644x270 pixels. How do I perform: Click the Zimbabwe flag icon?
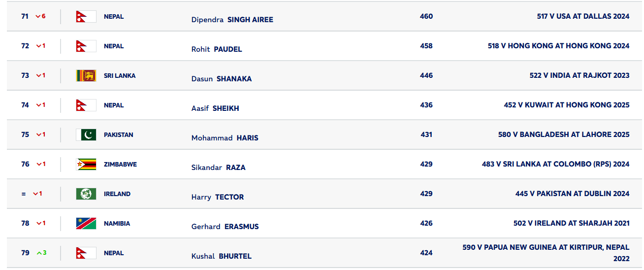[86, 164]
